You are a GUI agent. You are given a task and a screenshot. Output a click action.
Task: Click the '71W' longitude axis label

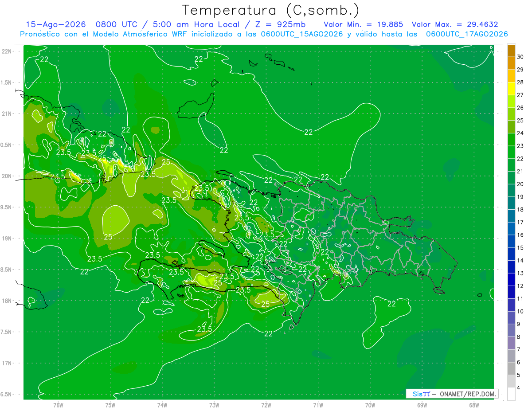[x=318, y=405]
